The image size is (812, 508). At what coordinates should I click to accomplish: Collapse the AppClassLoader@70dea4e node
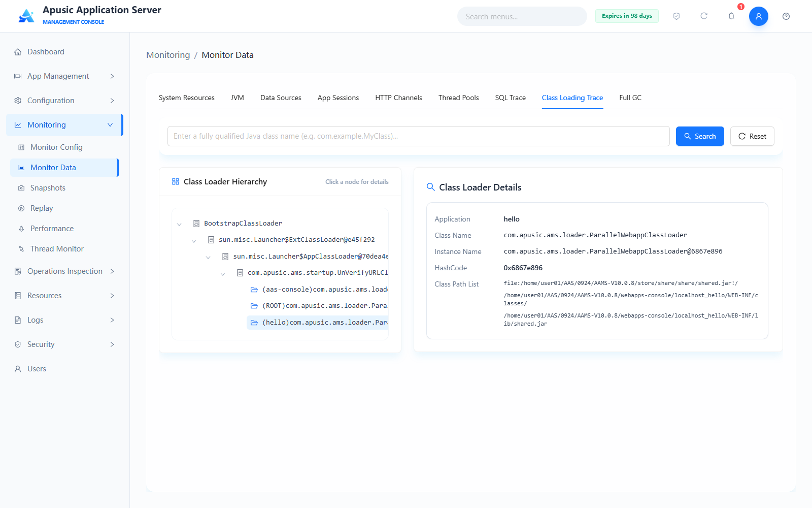(208, 257)
